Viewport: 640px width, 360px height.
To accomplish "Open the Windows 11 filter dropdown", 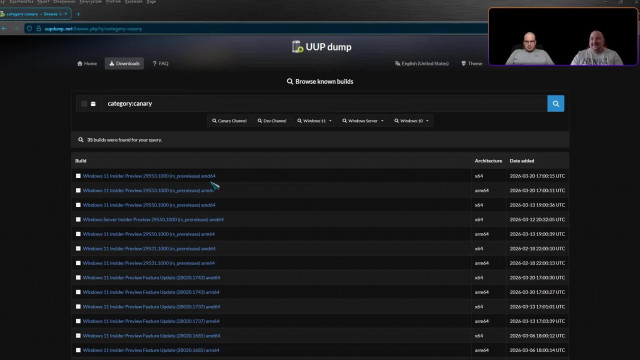I will coord(314,121).
